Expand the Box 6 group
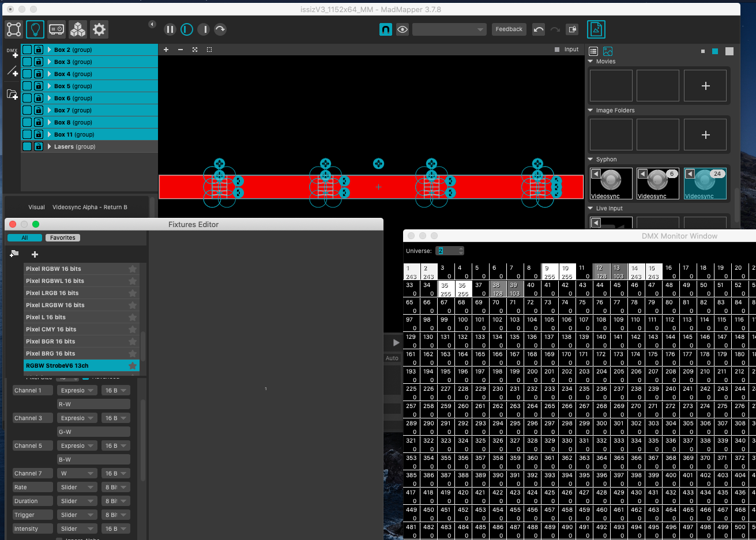 [x=49, y=98]
